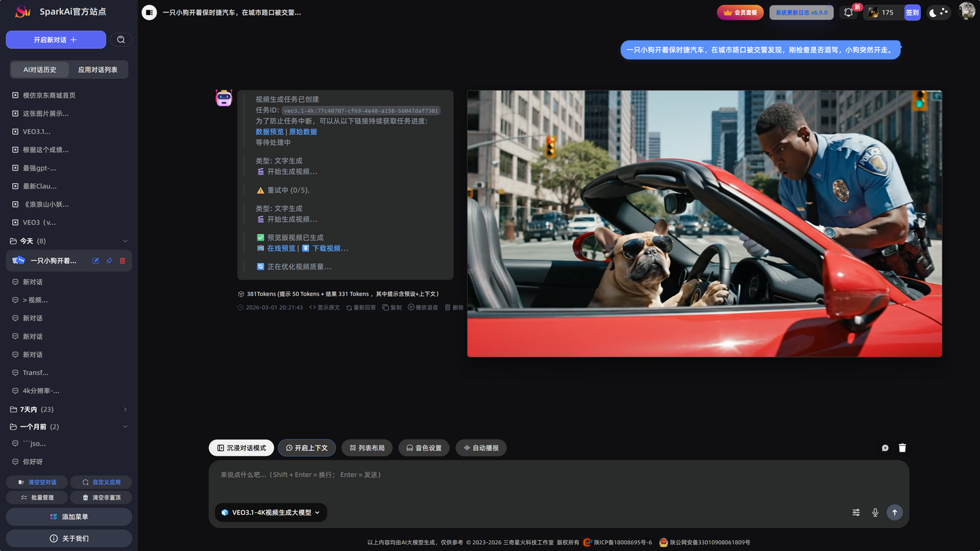The image size is (980, 551).
Task: Open the 《浪浪山小妖... conversation
Action: 69,204
